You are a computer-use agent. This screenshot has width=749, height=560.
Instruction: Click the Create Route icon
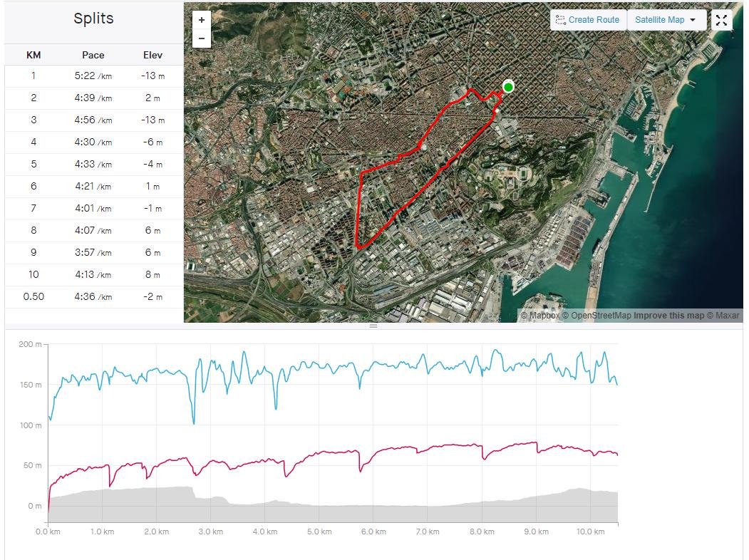(561, 20)
